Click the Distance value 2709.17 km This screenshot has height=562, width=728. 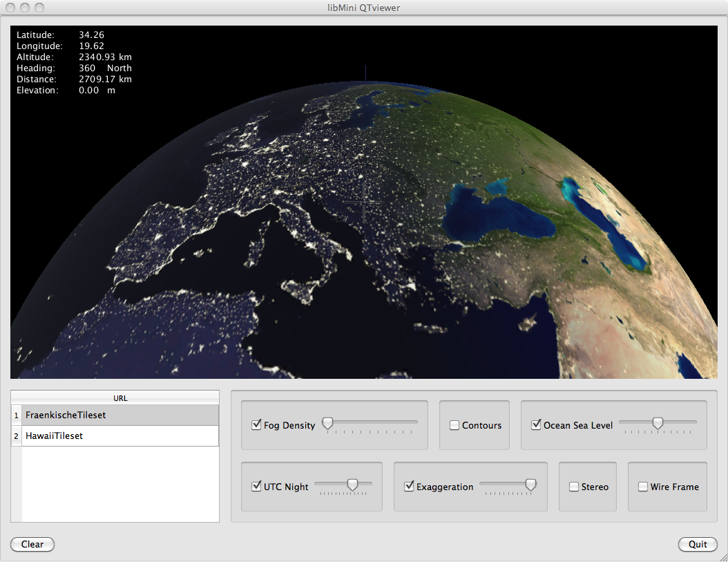(x=106, y=79)
